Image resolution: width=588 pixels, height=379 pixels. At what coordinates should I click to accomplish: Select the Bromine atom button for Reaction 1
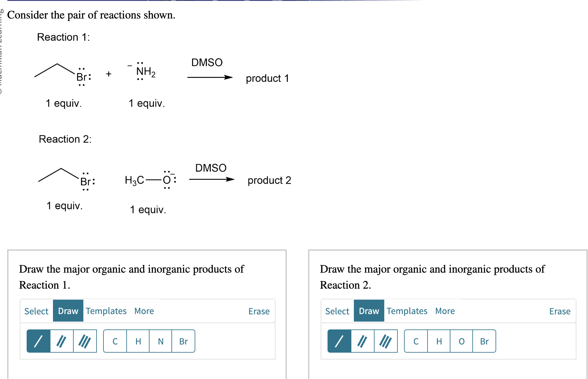point(183,341)
